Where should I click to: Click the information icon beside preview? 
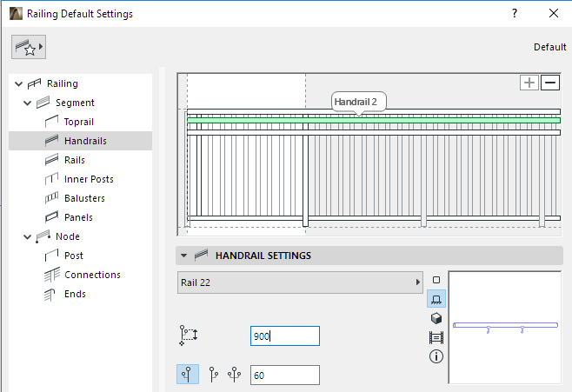click(x=436, y=356)
